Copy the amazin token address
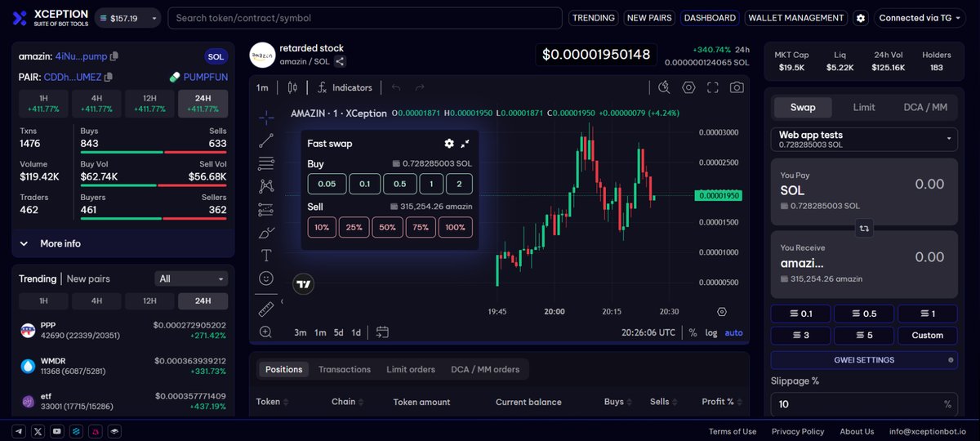Viewport: 980px width, 441px height. click(x=114, y=56)
